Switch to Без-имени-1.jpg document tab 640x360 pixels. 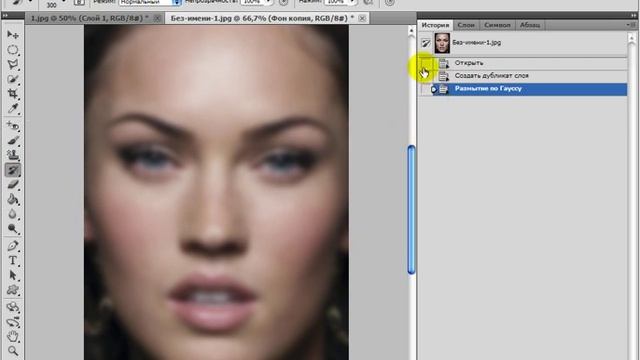click(262, 18)
